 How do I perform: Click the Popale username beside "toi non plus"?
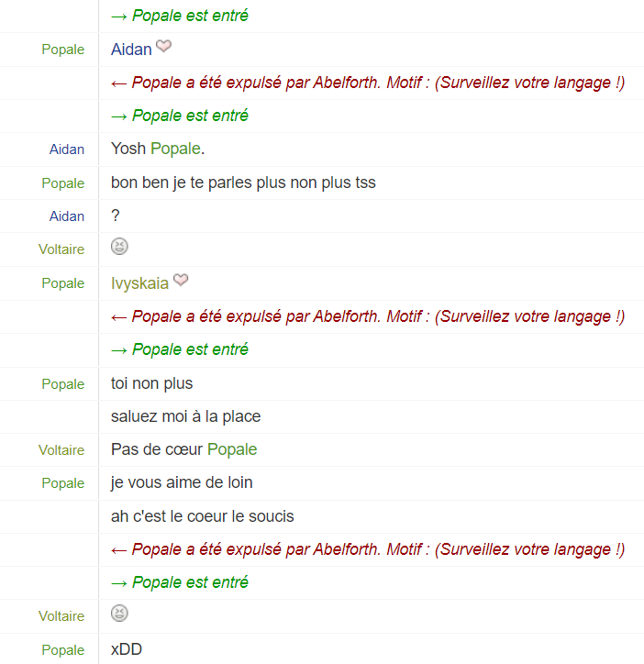63,384
